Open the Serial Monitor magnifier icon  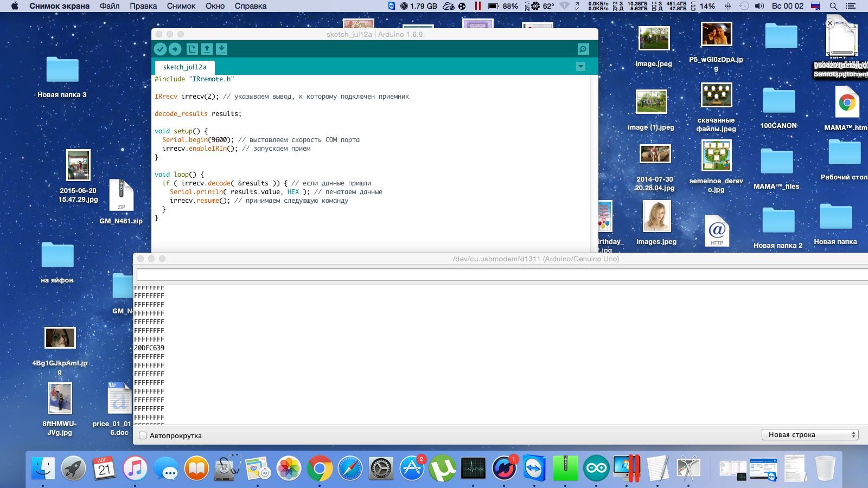pyautogui.click(x=583, y=49)
